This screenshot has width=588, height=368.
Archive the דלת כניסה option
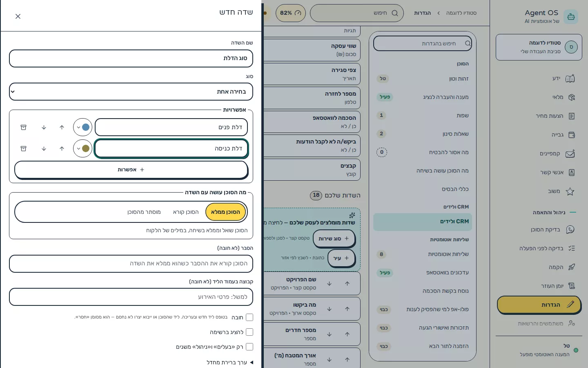click(24, 148)
